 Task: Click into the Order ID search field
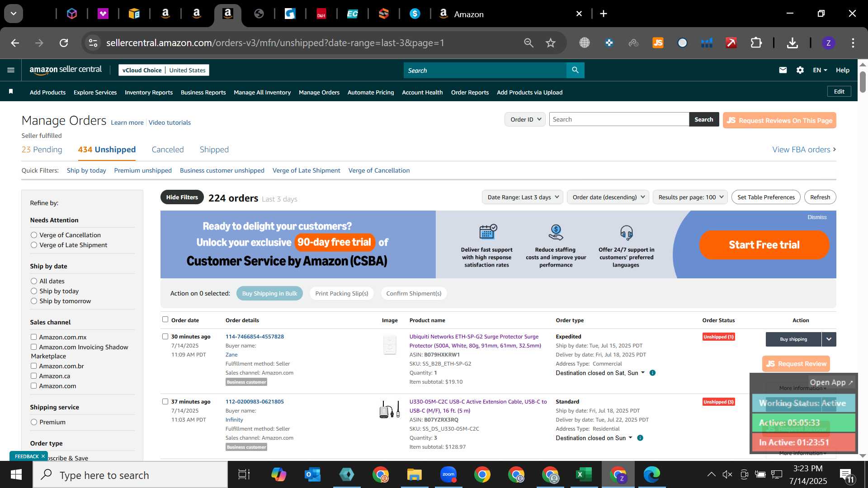tap(619, 119)
